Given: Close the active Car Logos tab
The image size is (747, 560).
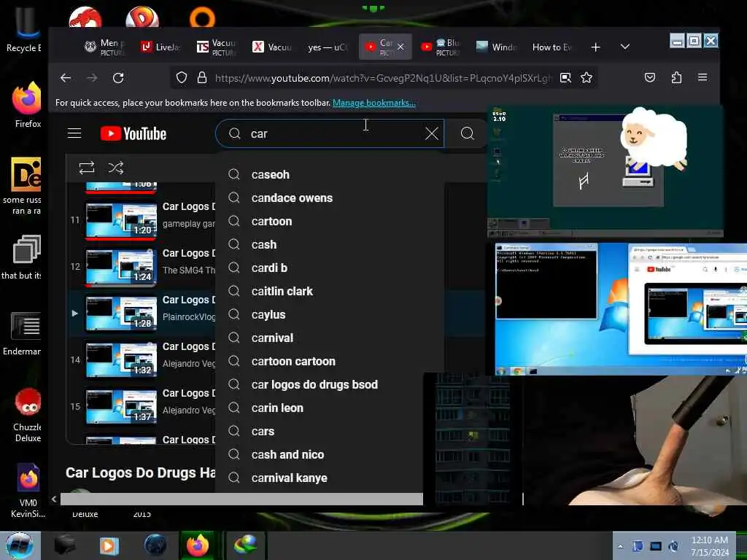Looking at the screenshot, I should [x=400, y=47].
